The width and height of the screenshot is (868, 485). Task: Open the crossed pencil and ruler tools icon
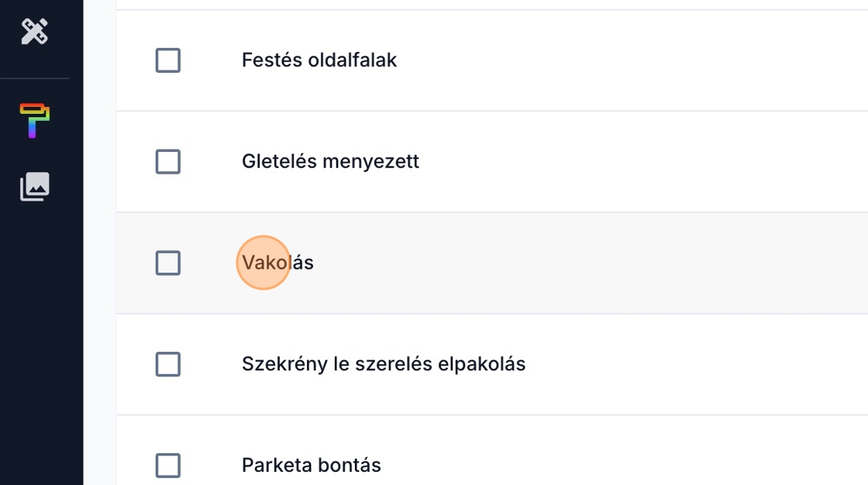tap(35, 31)
